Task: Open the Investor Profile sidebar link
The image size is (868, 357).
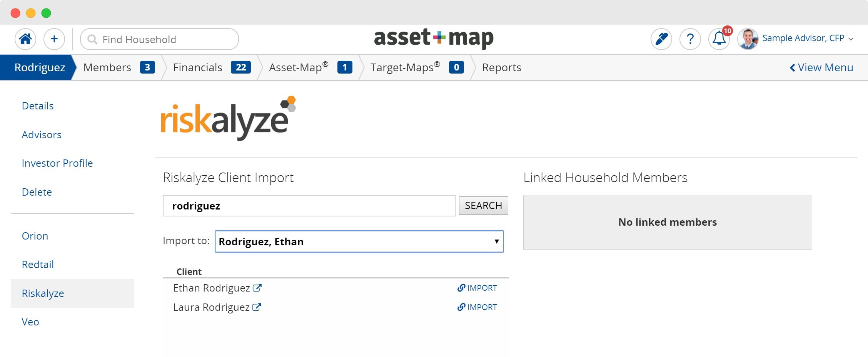Action: pyautogui.click(x=57, y=163)
